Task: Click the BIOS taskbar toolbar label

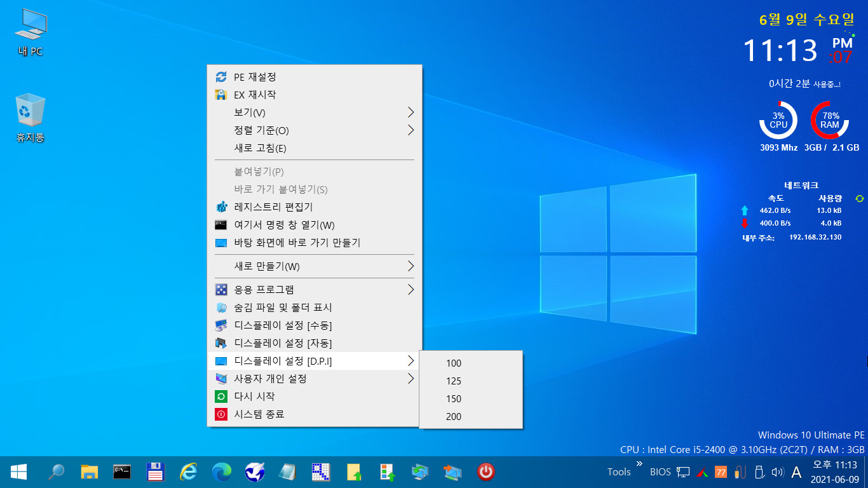Action: click(x=660, y=472)
